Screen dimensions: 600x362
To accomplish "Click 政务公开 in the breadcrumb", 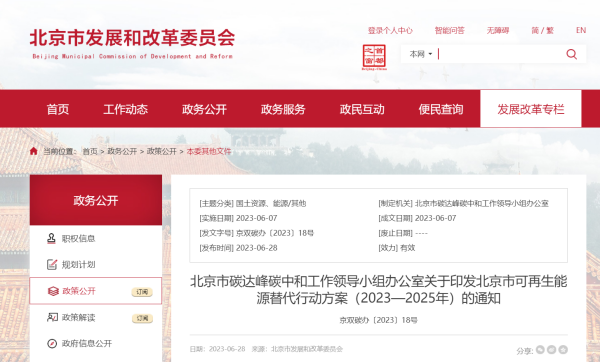I will tap(122, 151).
